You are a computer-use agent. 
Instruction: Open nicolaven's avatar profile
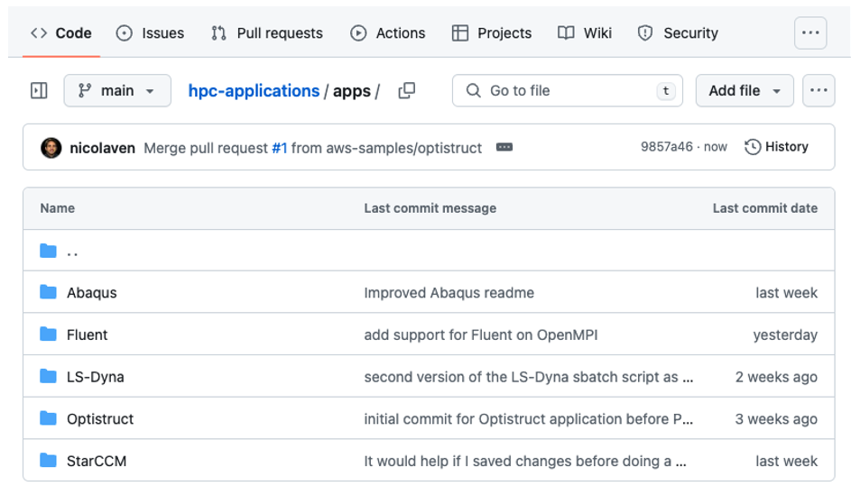(51, 148)
